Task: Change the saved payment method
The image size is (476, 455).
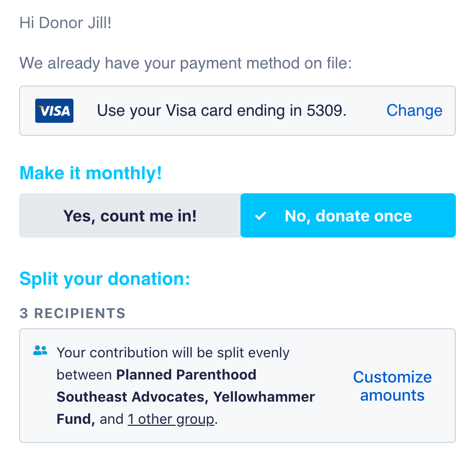Action: click(415, 110)
